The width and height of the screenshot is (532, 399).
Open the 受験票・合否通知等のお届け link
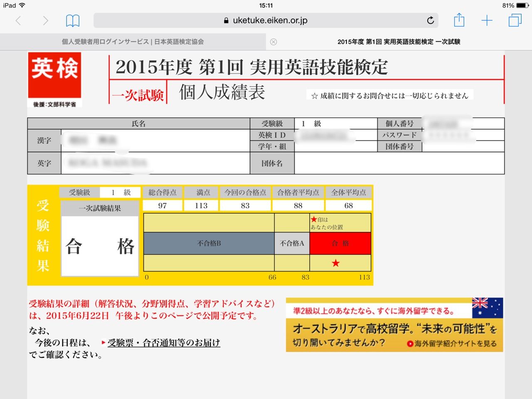pyautogui.click(x=164, y=343)
